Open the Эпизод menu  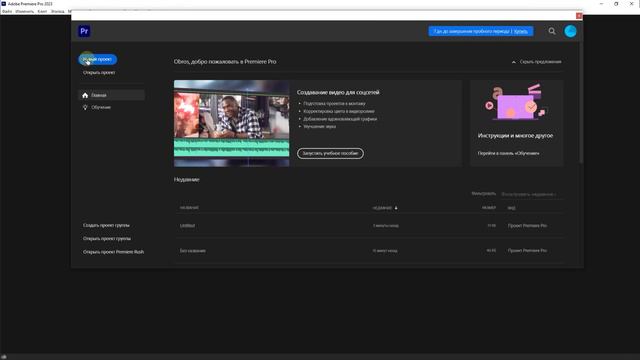pyautogui.click(x=58, y=11)
